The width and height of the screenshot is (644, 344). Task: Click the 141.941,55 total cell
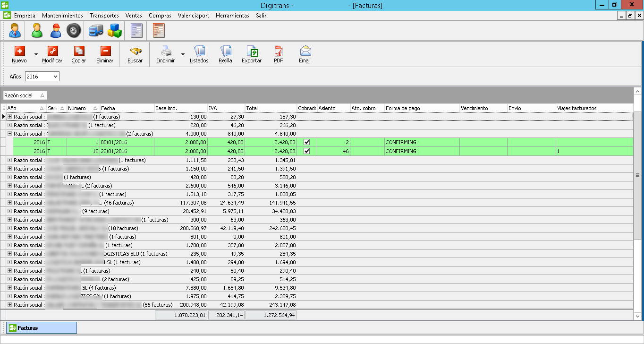click(271, 203)
